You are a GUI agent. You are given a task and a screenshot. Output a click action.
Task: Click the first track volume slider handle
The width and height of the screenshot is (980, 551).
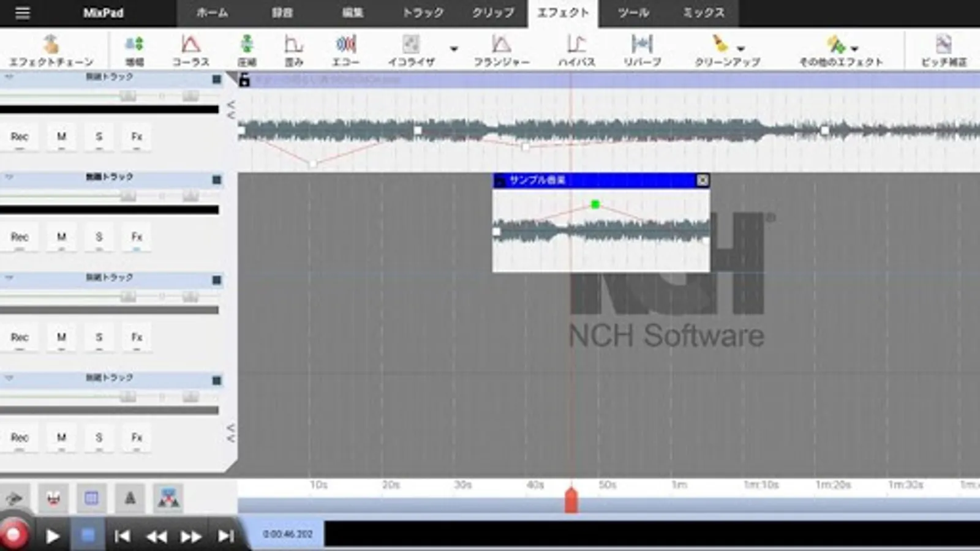128,96
